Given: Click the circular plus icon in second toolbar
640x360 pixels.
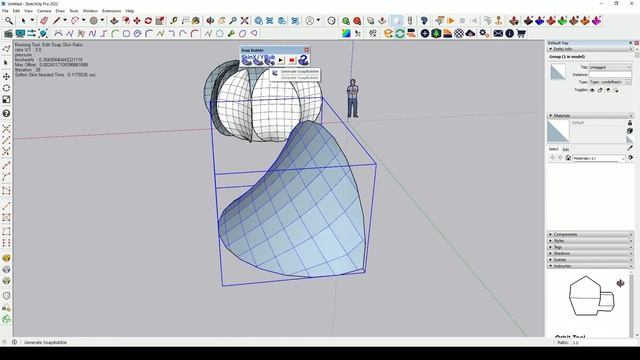Looking at the screenshot, I should tap(425, 33).
